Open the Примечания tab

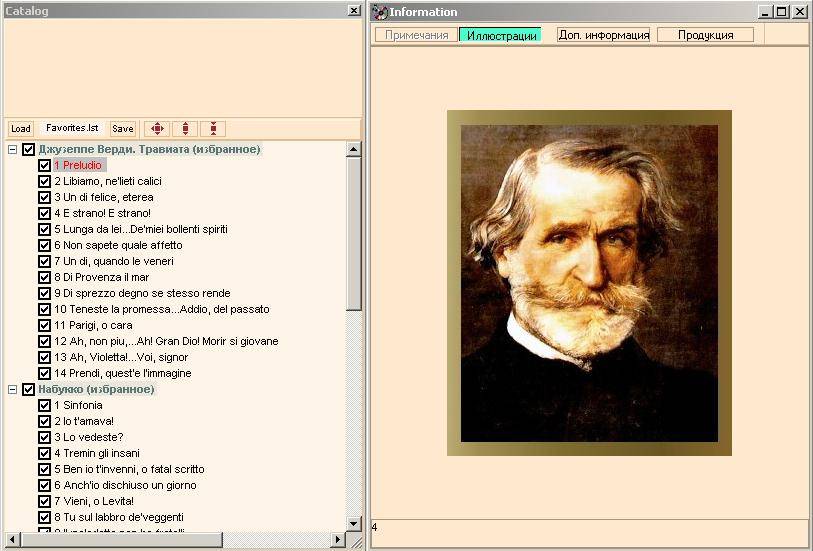[x=416, y=35]
